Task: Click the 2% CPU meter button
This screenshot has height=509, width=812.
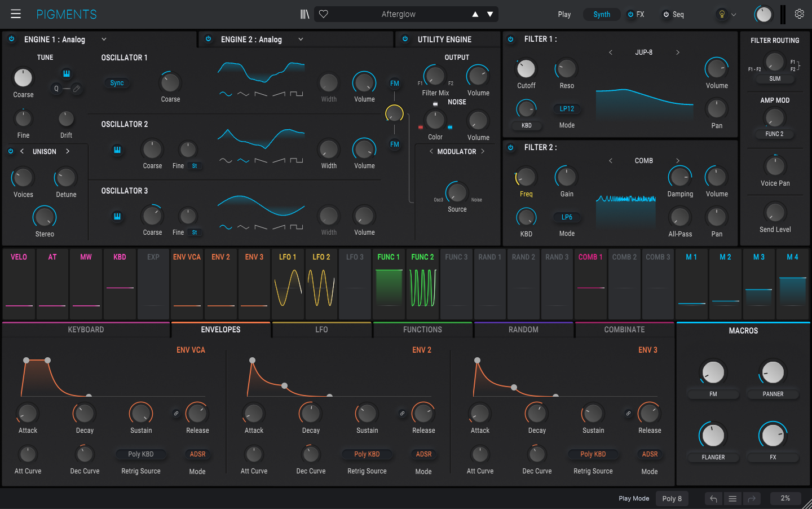Action: coord(785,499)
